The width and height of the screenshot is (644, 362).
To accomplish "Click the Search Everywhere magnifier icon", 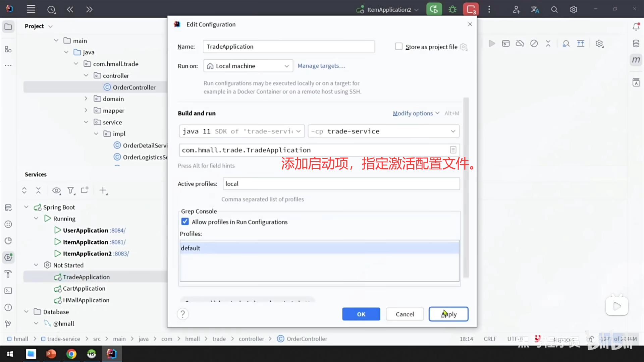I will (x=554, y=10).
